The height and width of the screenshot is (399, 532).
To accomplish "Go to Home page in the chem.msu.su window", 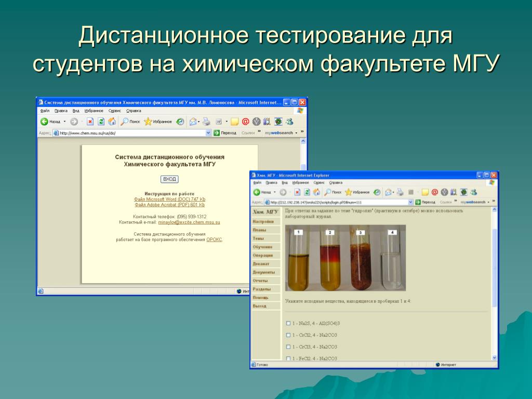I will click(x=112, y=122).
